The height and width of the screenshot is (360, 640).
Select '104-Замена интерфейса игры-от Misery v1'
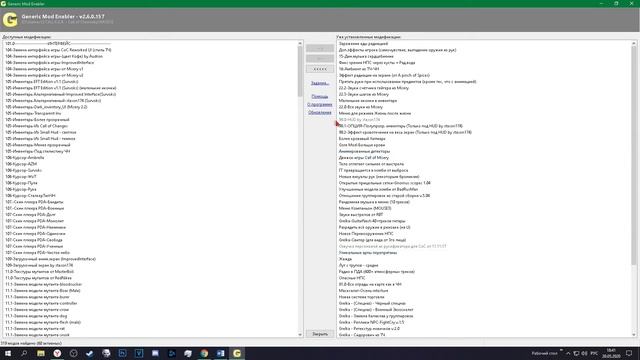click(44, 69)
